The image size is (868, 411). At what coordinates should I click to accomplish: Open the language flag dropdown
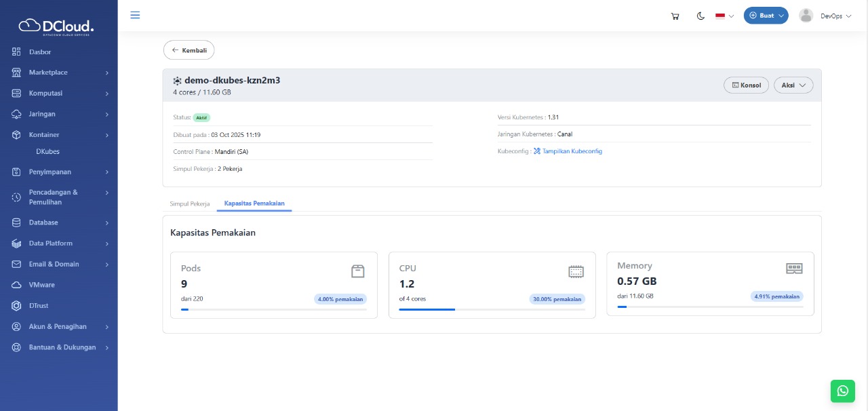724,16
